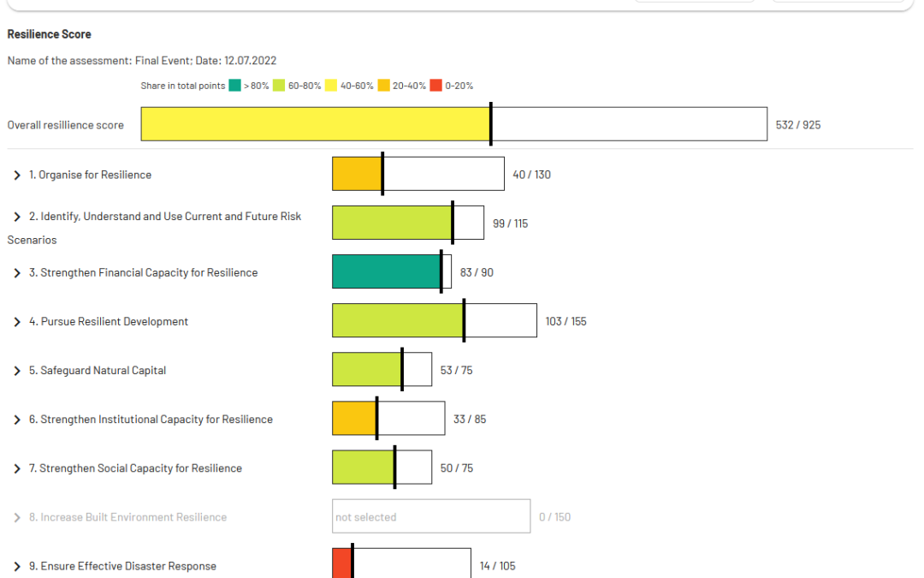Expand "Strengthen Social Capacity for Resilience"
The height and width of the screenshot is (578, 924).
15,468
